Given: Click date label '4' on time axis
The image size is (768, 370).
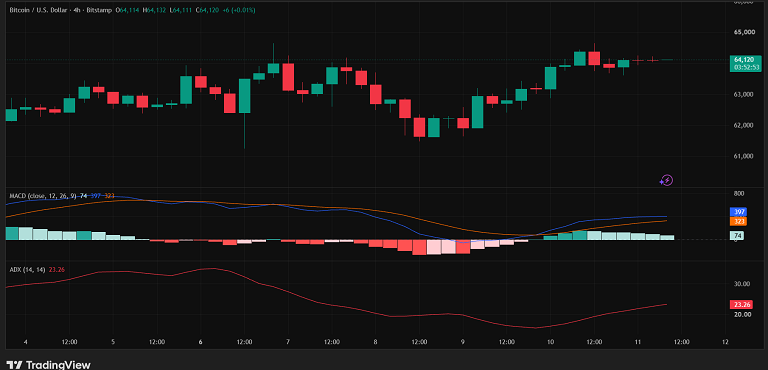Looking at the screenshot, I should [x=25, y=342].
